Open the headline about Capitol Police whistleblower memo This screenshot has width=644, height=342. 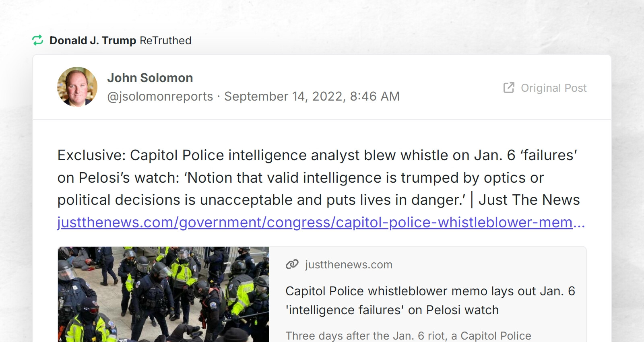click(x=430, y=301)
